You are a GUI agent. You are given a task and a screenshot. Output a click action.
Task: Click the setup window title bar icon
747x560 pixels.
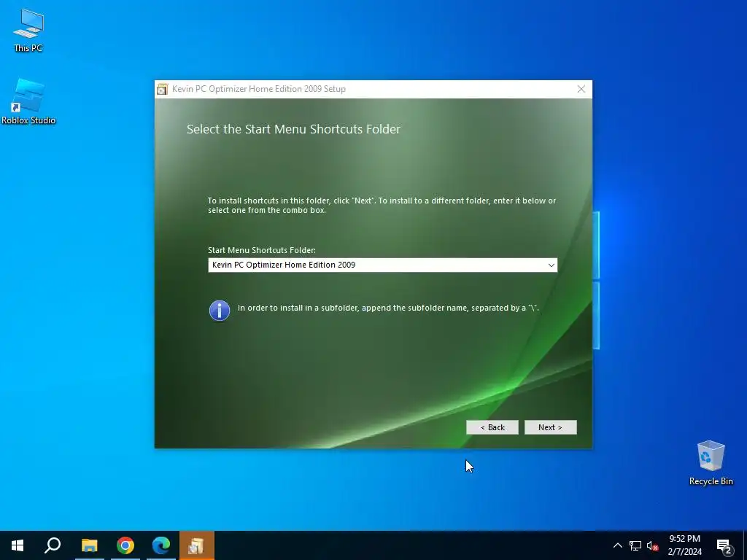pos(163,89)
